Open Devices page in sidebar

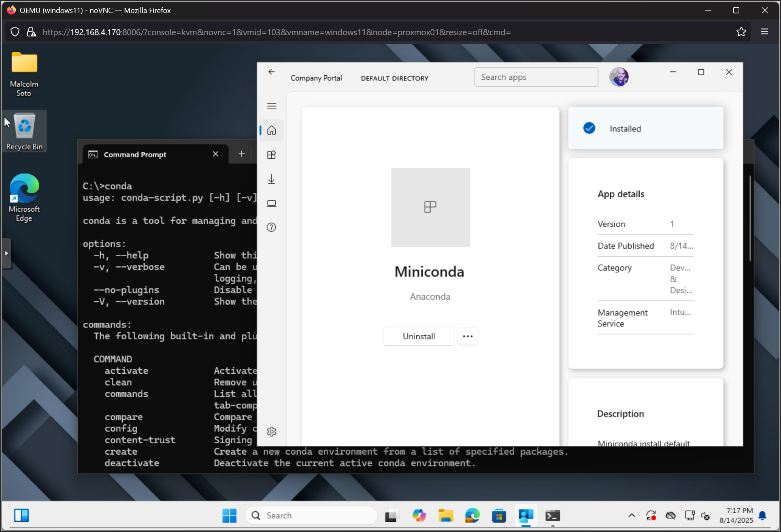click(x=272, y=203)
